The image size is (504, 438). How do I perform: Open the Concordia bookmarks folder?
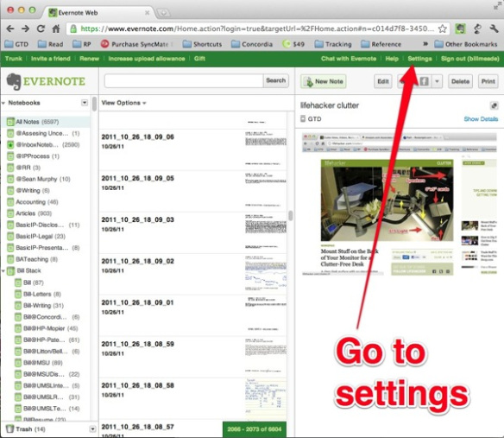coord(252,44)
